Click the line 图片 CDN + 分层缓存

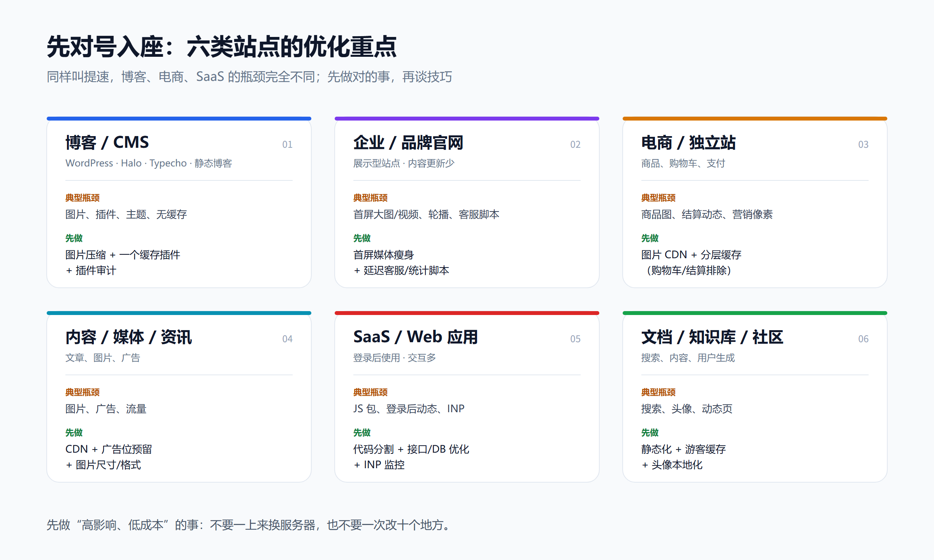click(x=691, y=255)
